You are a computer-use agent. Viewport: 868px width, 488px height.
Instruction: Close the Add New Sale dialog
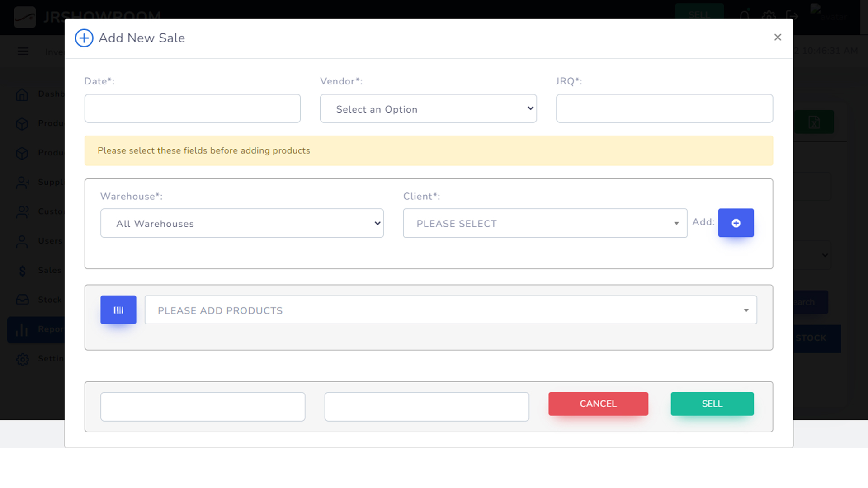click(x=778, y=38)
